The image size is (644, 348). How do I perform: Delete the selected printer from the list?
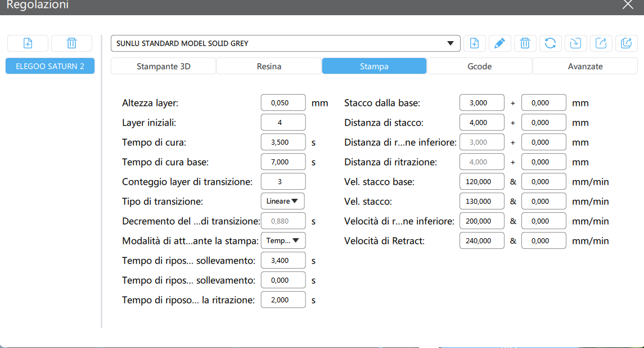pyautogui.click(x=71, y=43)
